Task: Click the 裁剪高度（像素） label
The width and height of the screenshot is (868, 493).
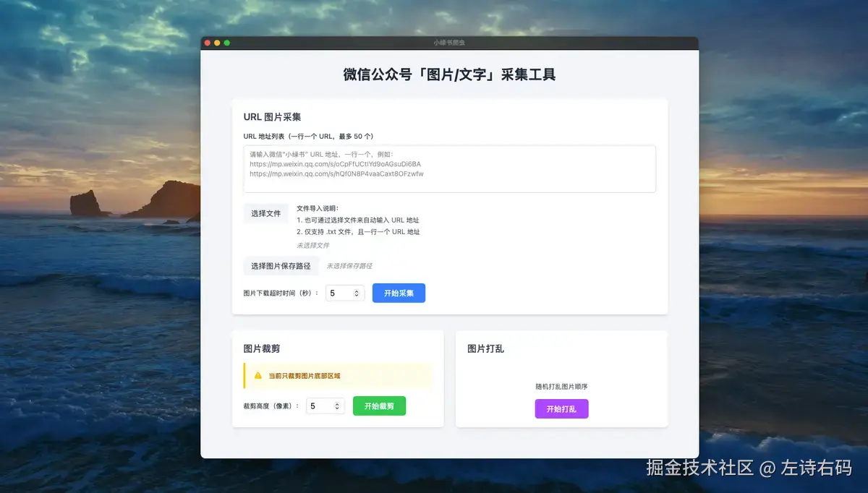Action: point(271,406)
